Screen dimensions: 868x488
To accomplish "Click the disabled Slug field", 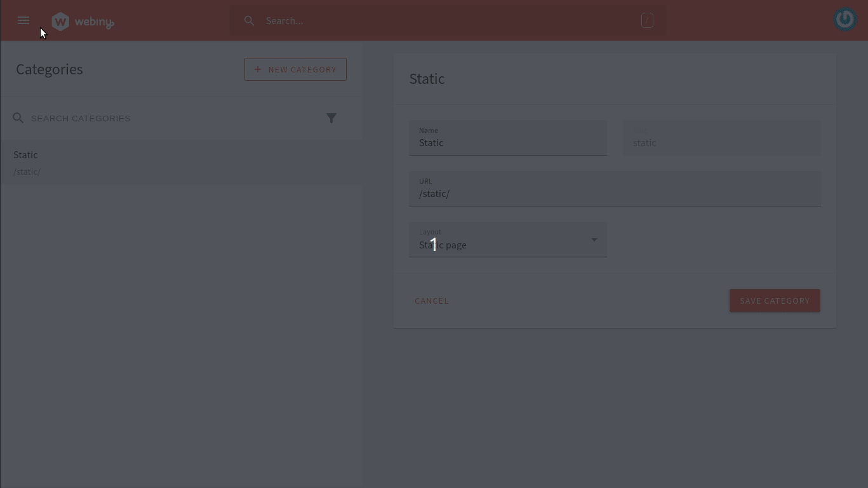I will point(721,142).
